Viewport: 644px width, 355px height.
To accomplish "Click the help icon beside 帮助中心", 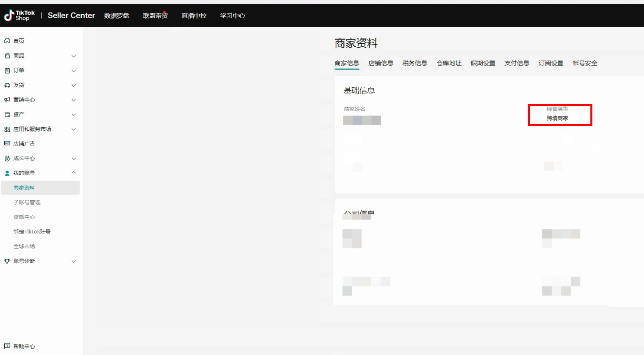I will [7, 346].
